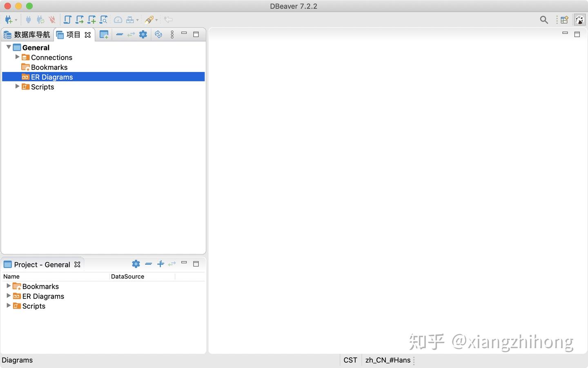The image size is (588, 368).
Task: Open the SQL Editor script icon
Action: point(67,20)
